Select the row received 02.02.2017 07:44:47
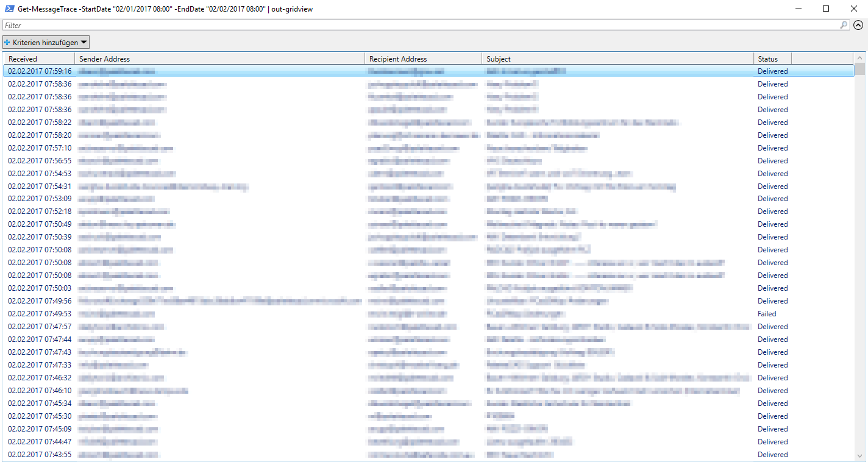This screenshot has height=462, width=868. (x=429, y=442)
